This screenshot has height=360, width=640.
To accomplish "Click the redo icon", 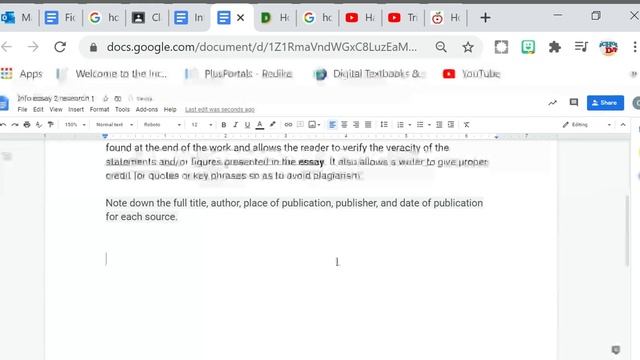I will click(15, 124).
